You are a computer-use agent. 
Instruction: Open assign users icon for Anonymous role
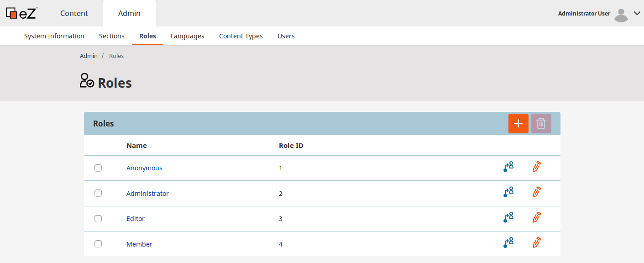click(x=508, y=167)
